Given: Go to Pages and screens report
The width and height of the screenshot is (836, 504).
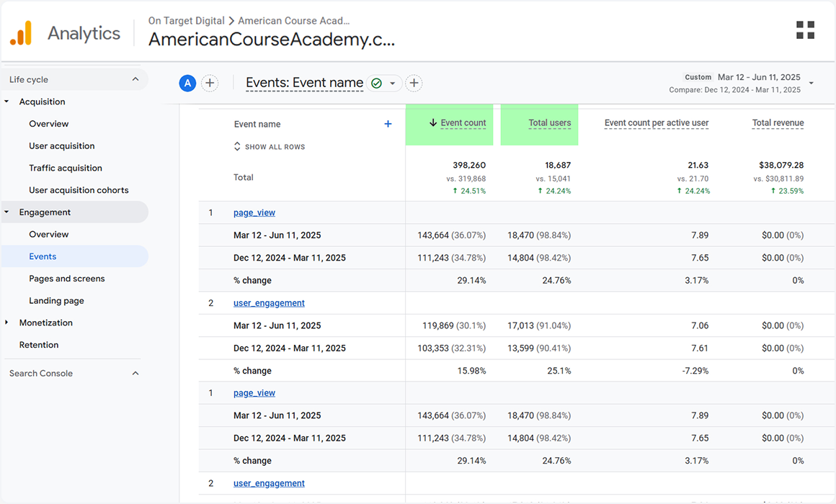Looking at the screenshot, I should coord(67,279).
